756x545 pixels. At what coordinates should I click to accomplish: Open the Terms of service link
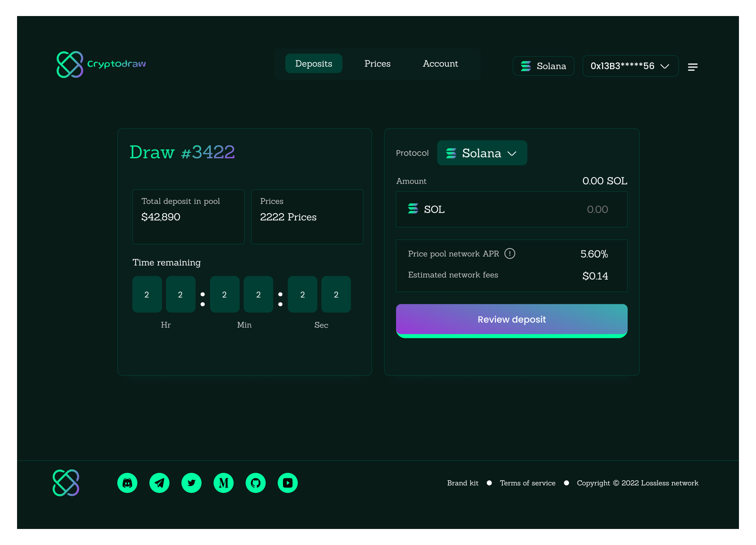[x=527, y=483]
